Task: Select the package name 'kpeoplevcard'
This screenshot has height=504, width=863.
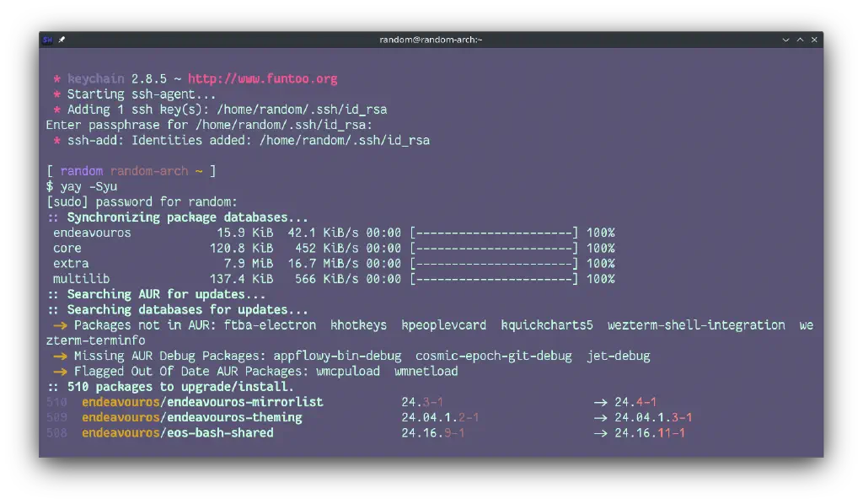Action: pos(443,325)
